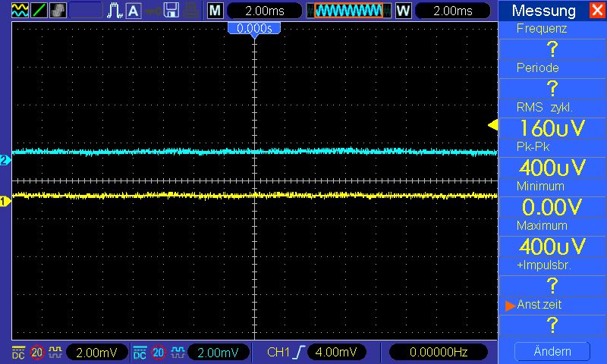Viewport: 607px width, 364px height.
Task: Click the Minimum 0.00V reading
Action: click(x=552, y=207)
